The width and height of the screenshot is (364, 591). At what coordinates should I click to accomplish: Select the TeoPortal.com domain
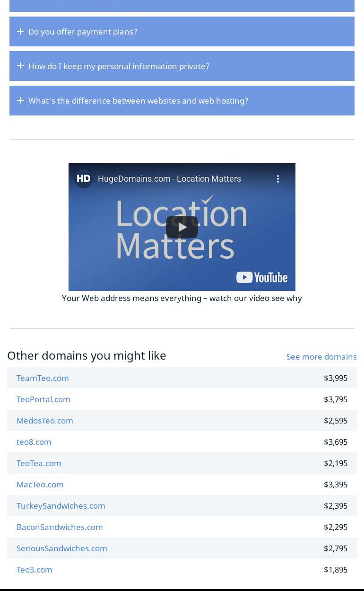43,399
